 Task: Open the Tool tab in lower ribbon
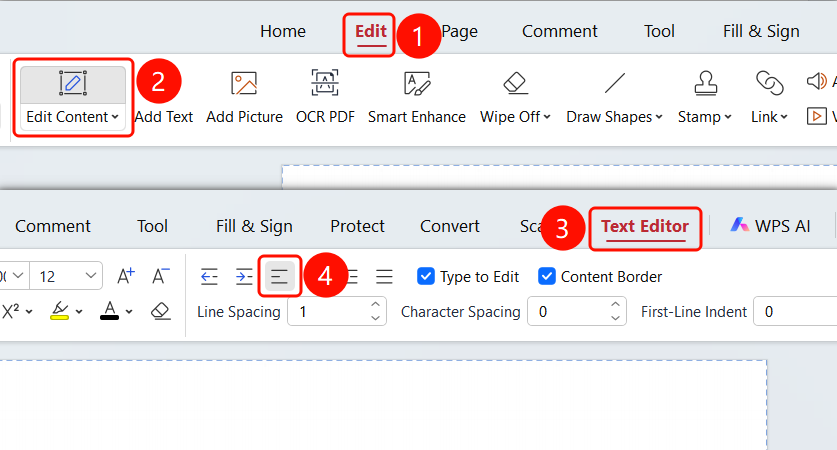click(x=152, y=226)
